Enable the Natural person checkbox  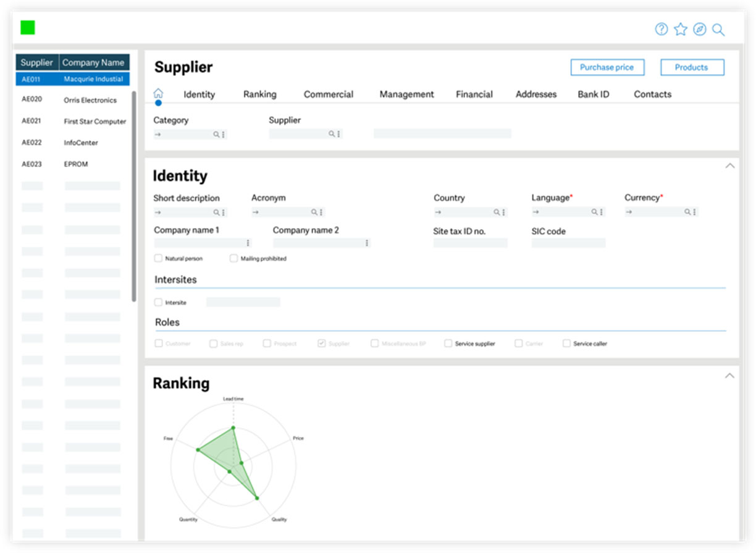click(158, 258)
